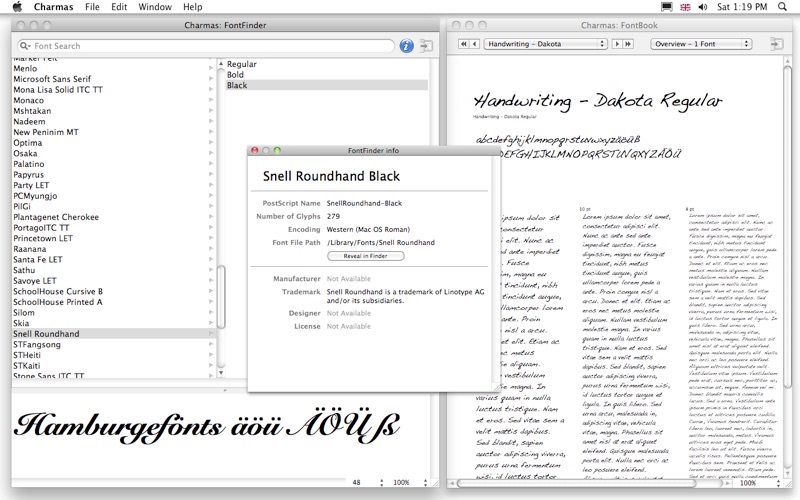Go to next font in FontBook
This screenshot has width=800, height=500.
pos(617,44)
